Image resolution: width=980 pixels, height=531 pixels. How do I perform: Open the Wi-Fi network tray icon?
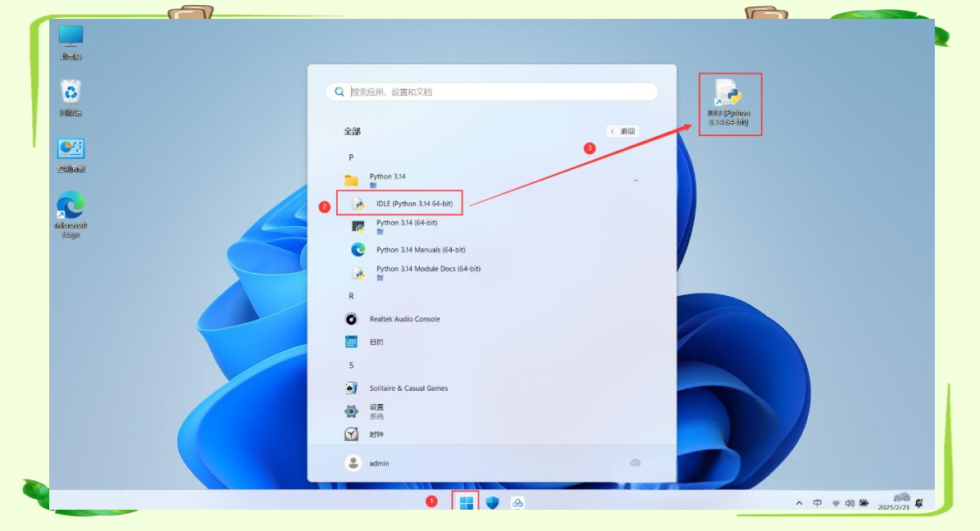click(x=836, y=503)
